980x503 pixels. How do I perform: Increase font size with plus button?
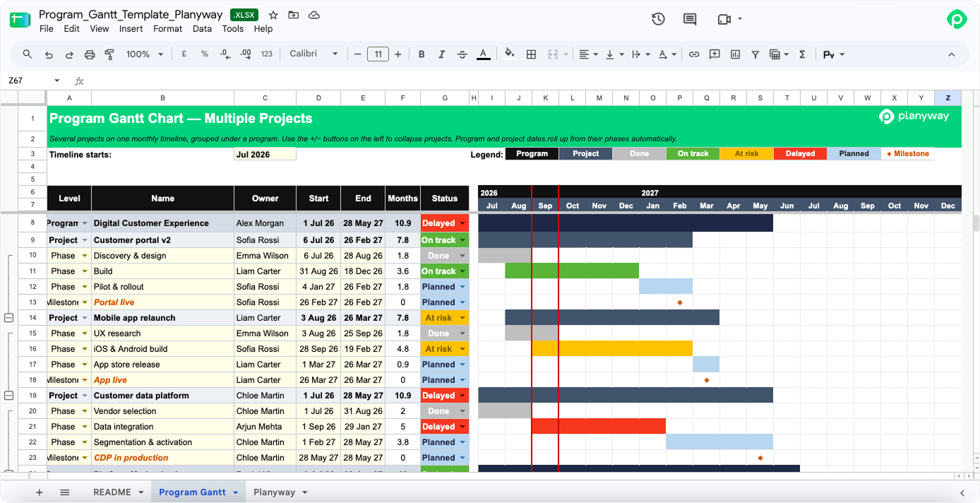tap(398, 54)
